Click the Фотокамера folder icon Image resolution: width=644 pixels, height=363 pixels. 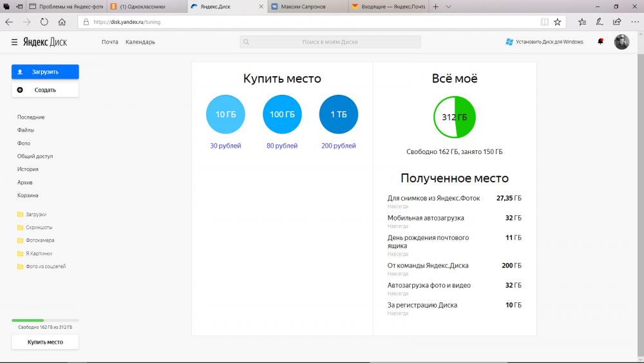20,240
